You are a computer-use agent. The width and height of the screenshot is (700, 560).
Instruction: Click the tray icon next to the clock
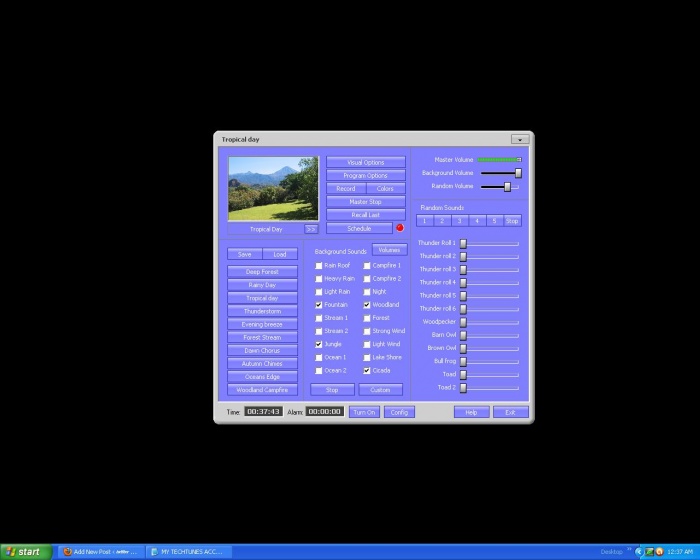pos(660,552)
